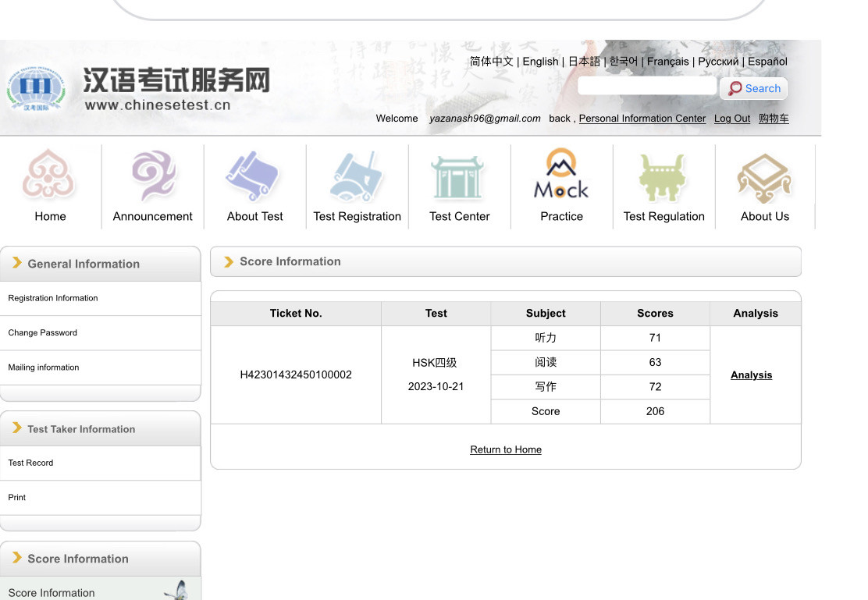The image size is (868, 600).
Task: Open Test Registration icon
Action: point(357,175)
